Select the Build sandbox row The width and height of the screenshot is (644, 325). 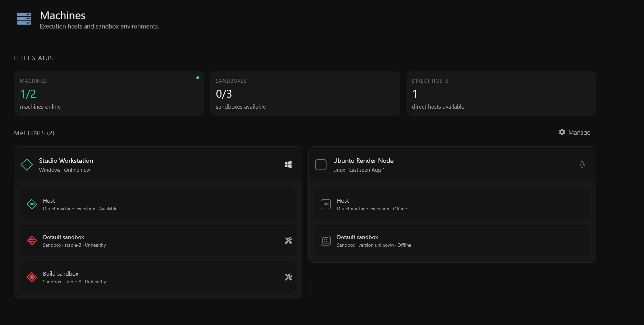tap(158, 277)
